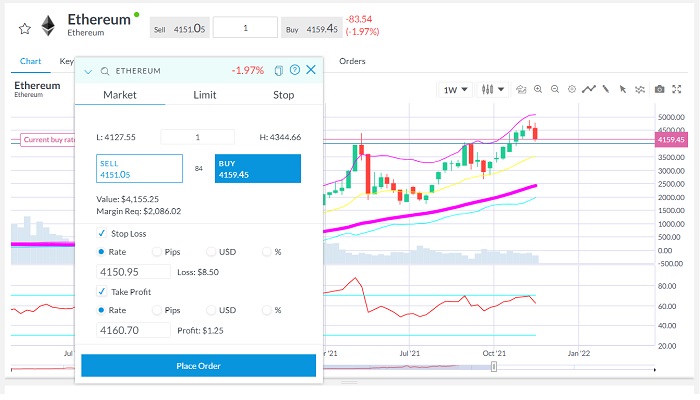
Task: Choose SELL 4151.05 in order panel
Action: click(139, 169)
